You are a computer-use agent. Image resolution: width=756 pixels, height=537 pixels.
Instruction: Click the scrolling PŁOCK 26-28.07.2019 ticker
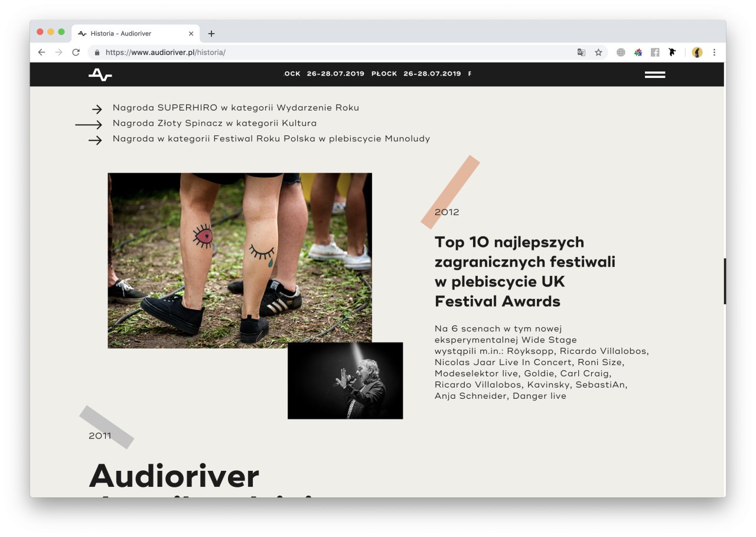point(377,74)
